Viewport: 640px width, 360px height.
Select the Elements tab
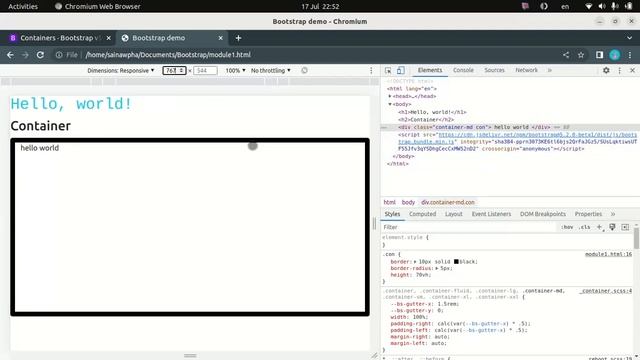coord(430,70)
